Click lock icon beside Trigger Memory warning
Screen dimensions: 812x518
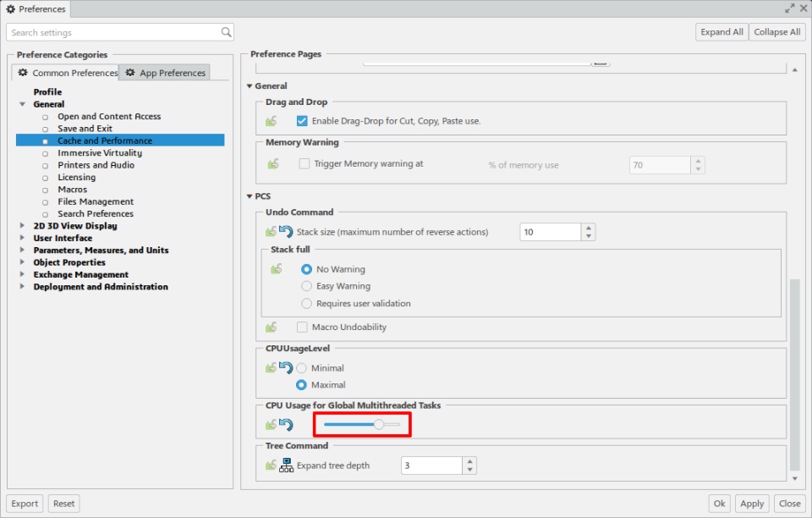coord(273,164)
